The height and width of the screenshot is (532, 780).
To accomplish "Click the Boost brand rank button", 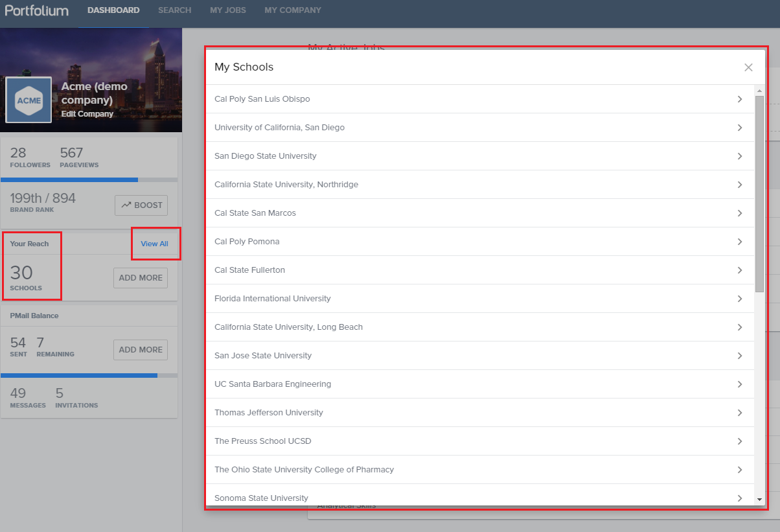I will (141, 205).
